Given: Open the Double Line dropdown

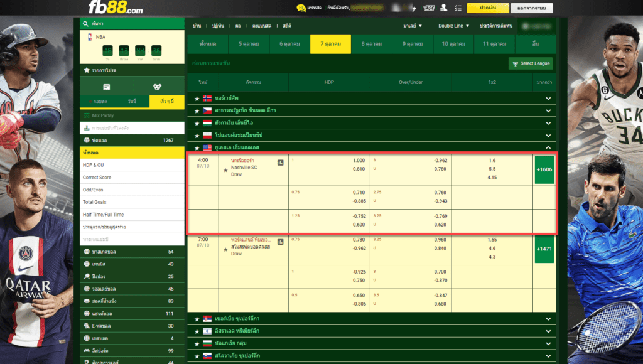Looking at the screenshot, I should [x=453, y=26].
